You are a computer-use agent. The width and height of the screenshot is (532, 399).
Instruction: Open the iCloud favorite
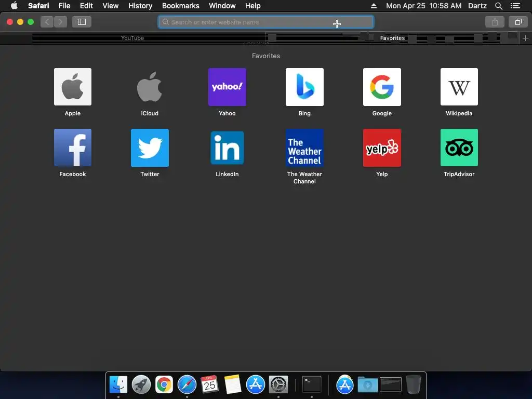150,87
